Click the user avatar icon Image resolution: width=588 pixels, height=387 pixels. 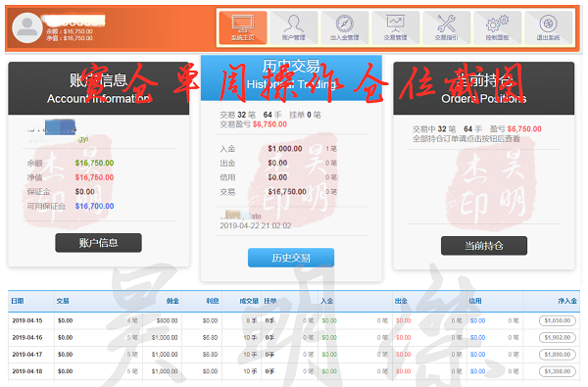tap(27, 27)
